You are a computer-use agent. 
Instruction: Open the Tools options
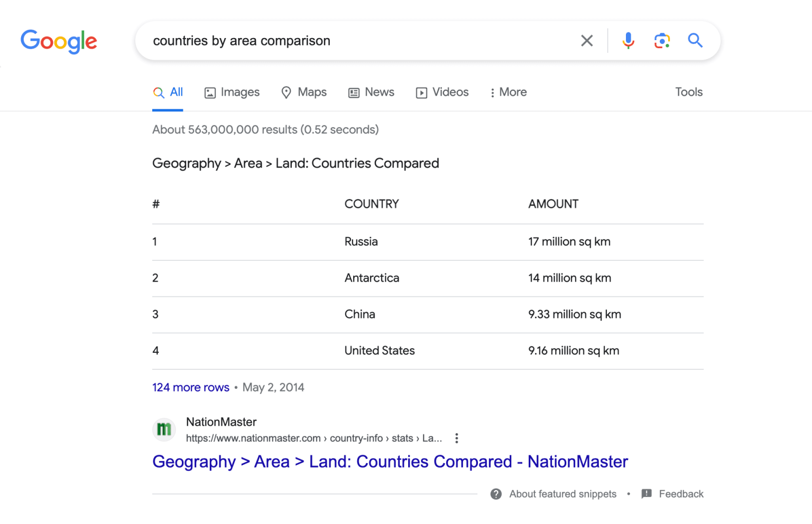point(688,92)
